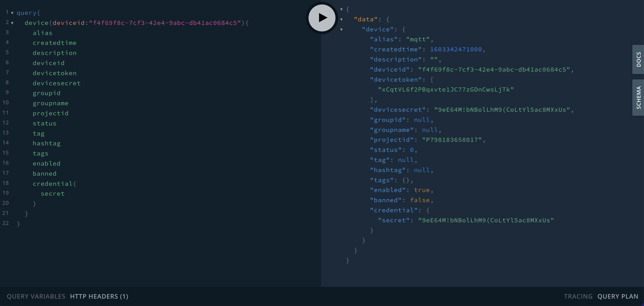Click the createdtime value 1603342471000
Screen dimensions: 644x306
pyautogui.click(x=456, y=49)
